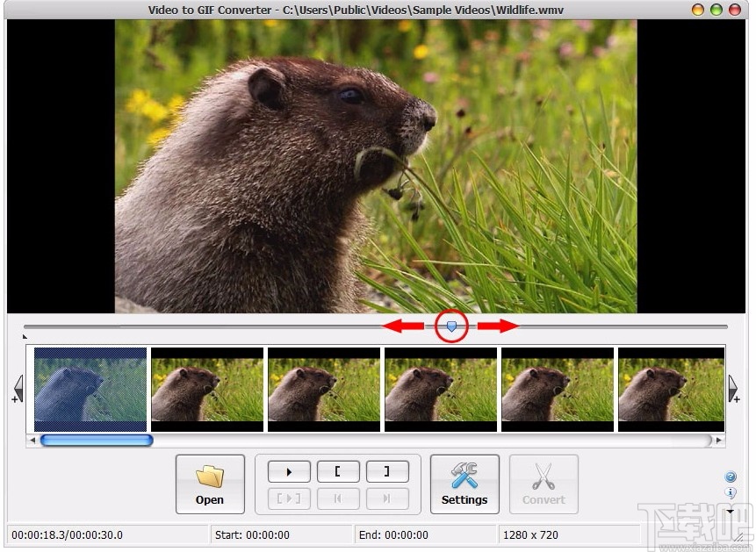Click the blue question mark help icon
This screenshot has height=552, width=756.
point(731,477)
